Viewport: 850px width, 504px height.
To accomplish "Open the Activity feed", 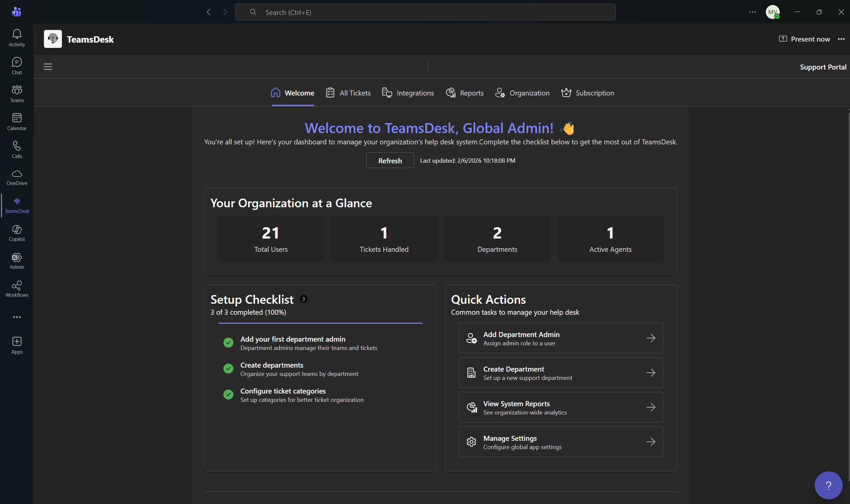I will [17, 37].
